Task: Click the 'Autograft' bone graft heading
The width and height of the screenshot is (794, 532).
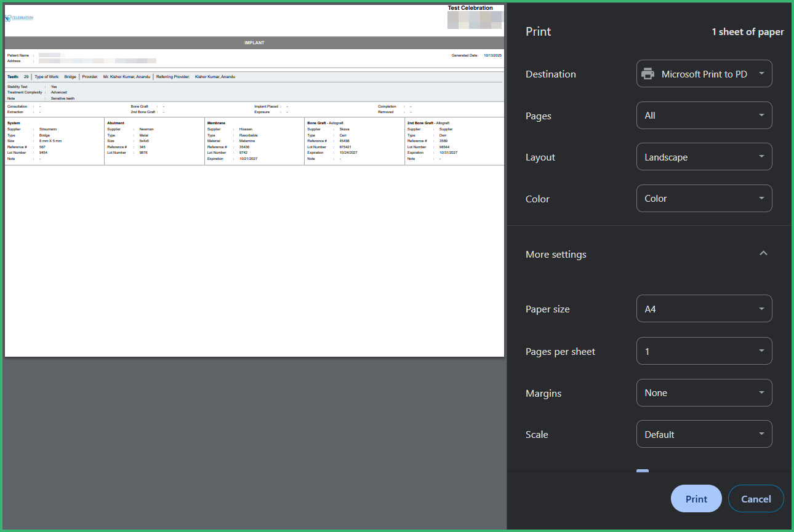Action: [336, 123]
